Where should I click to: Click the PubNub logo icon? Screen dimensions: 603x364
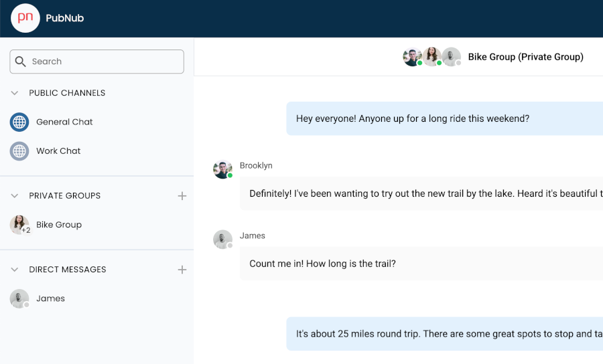(x=25, y=18)
